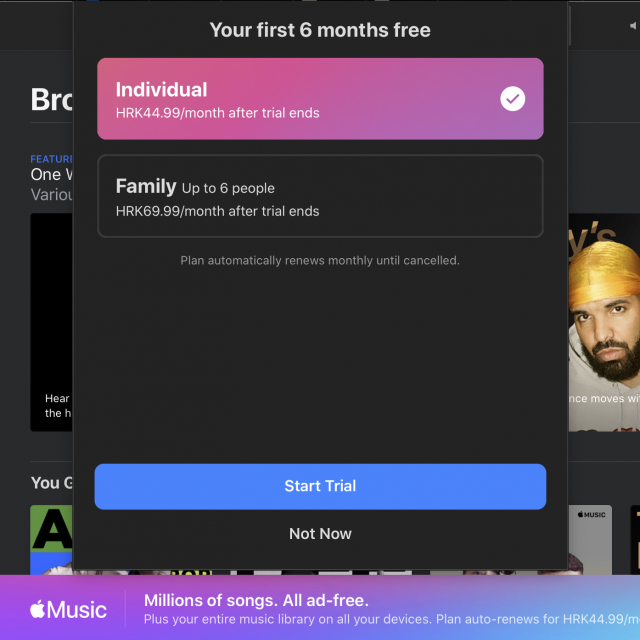Click the 'Up to 6 people' label
Viewport: 640px width, 640px height.
pyautogui.click(x=228, y=188)
